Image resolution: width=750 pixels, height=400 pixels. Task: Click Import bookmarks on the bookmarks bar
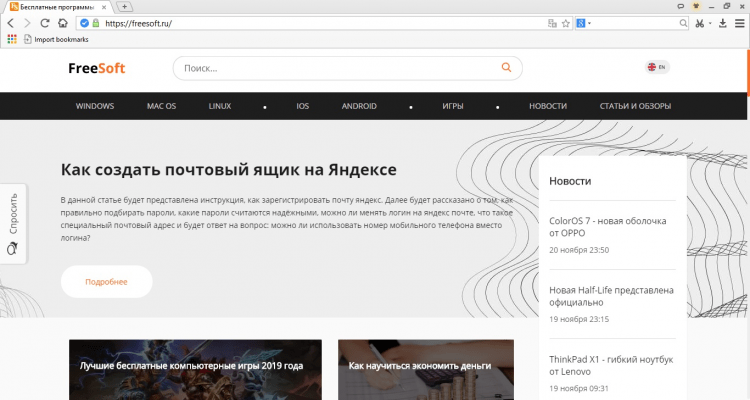click(56, 39)
